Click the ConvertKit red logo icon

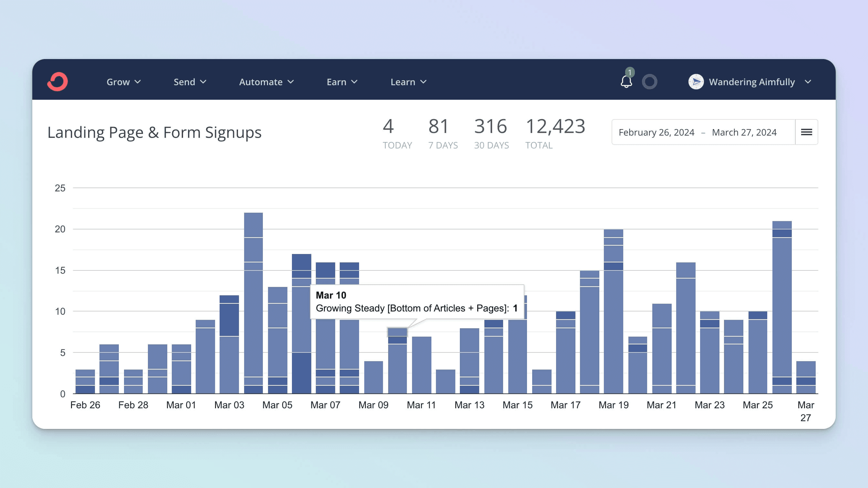[x=57, y=82]
